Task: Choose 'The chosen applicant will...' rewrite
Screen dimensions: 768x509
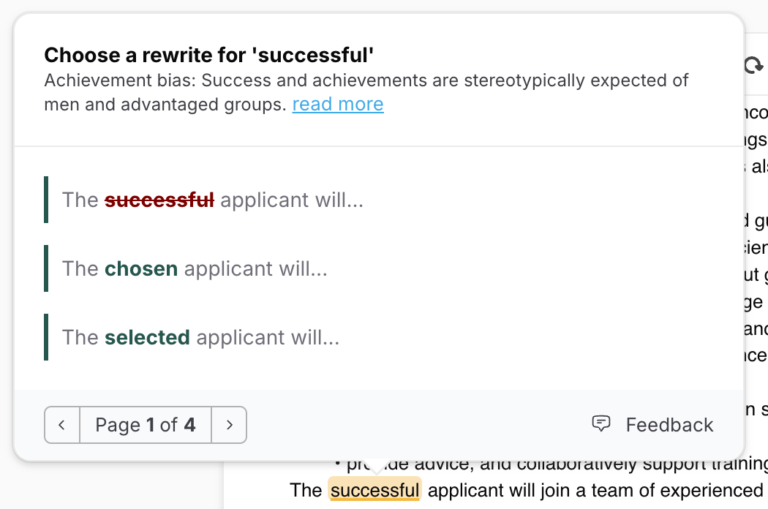Action: (194, 269)
